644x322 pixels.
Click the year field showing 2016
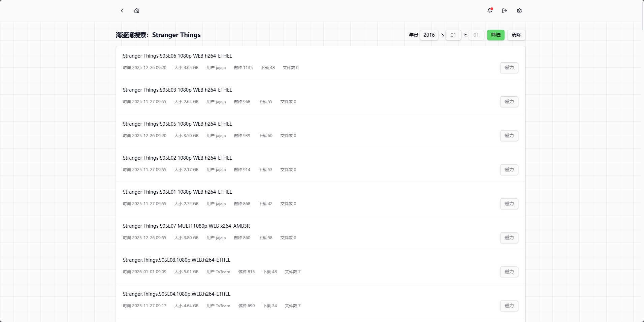coord(429,35)
